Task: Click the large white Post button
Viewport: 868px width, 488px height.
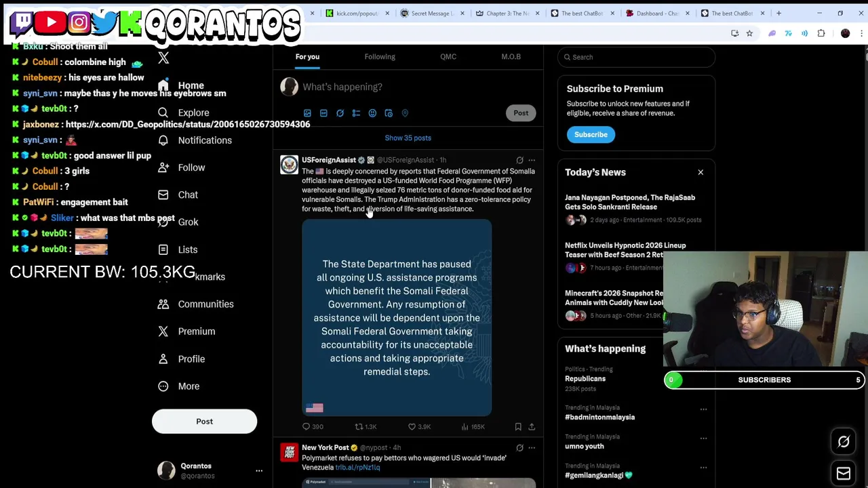Action: (x=204, y=422)
